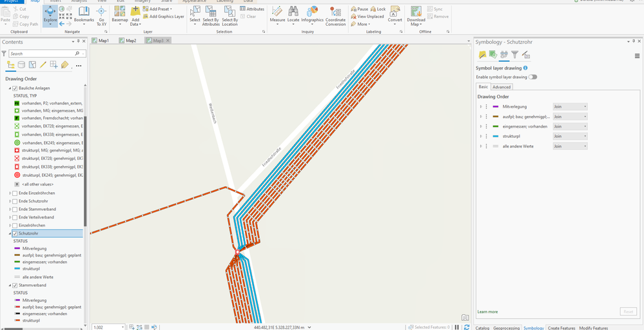
Task: Check the Ende Schutzrohr layer checkbox
Action: pyautogui.click(x=15, y=201)
